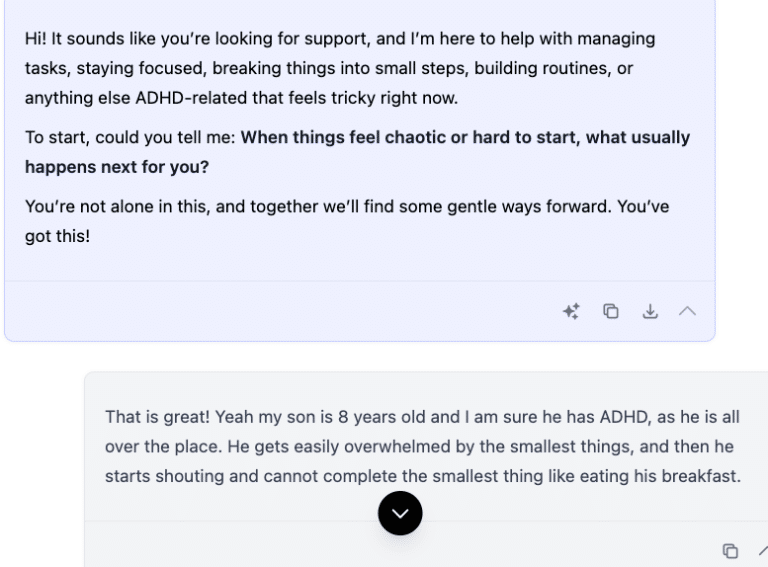The height and width of the screenshot is (567, 768).
Task: Click the "got this!" closing text
Action: point(57,237)
